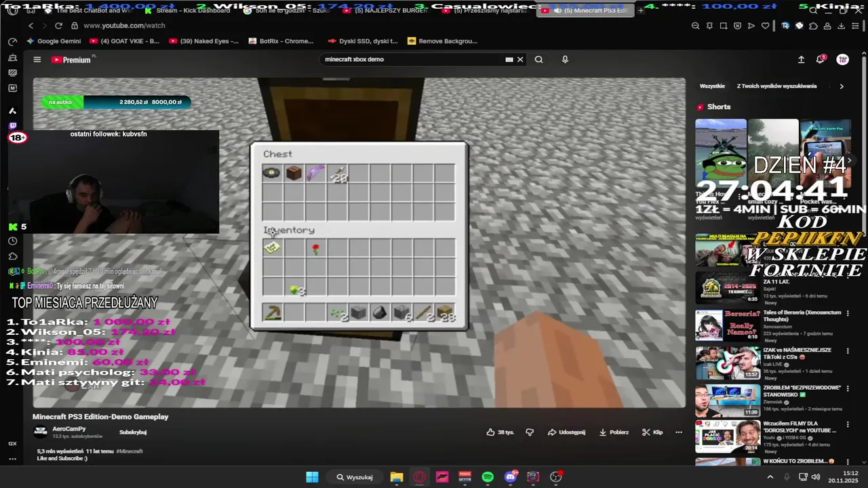
Task: Open Tales of Berseria video thumbnail
Action: [727, 325]
